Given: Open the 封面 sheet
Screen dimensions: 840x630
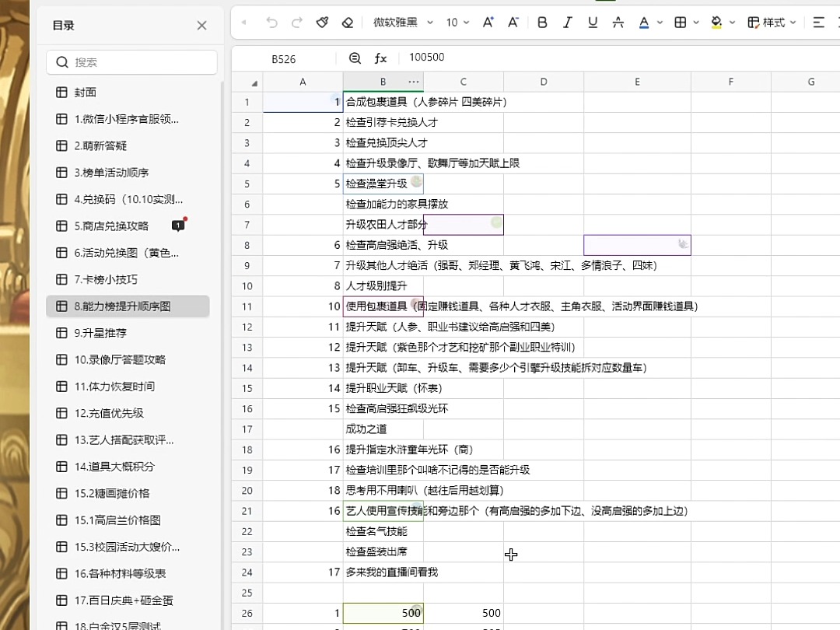Looking at the screenshot, I should 85,92.
